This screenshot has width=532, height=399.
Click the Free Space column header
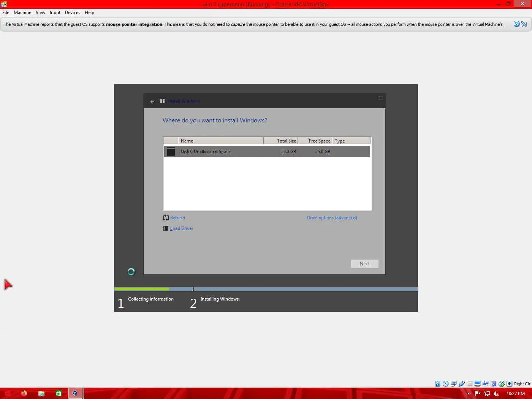315,141
